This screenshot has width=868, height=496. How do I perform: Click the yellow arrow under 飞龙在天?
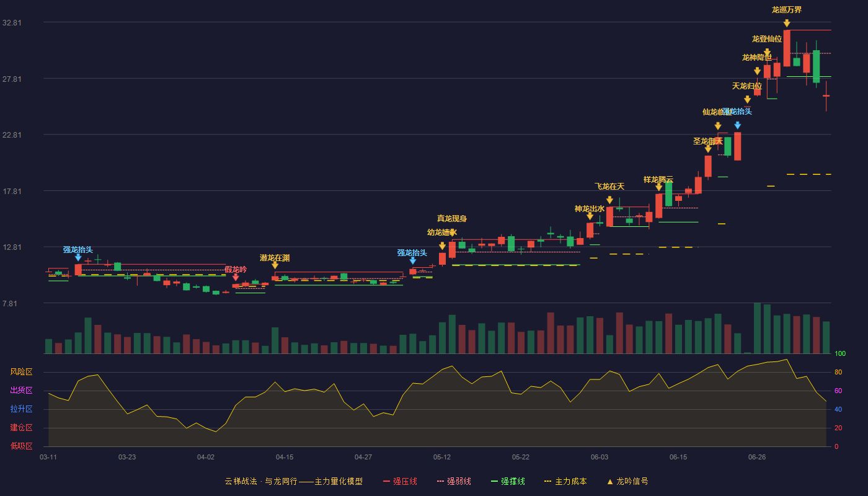tap(609, 200)
